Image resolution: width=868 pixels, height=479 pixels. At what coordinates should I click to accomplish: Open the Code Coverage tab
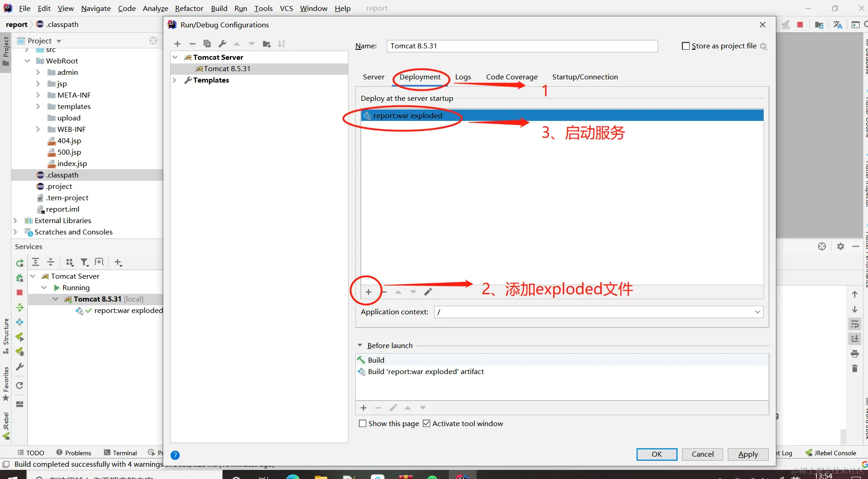(512, 77)
